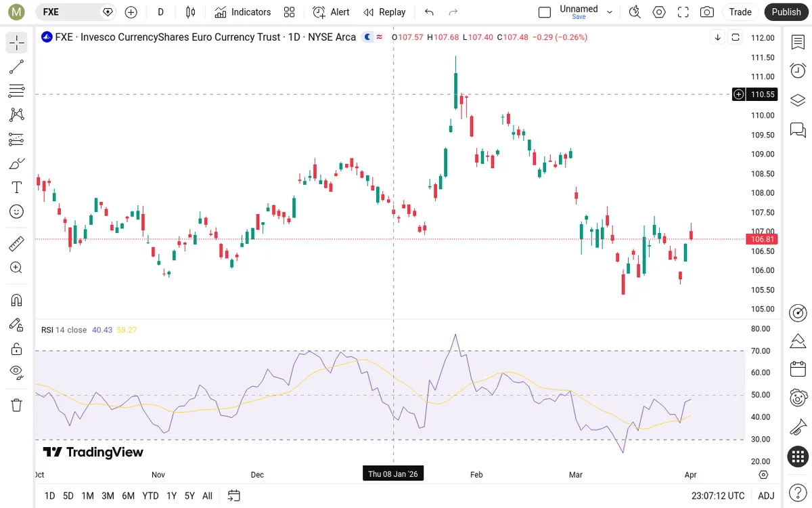The image size is (812, 508).
Task: Open chart settings hexagon icon
Action: (x=659, y=12)
